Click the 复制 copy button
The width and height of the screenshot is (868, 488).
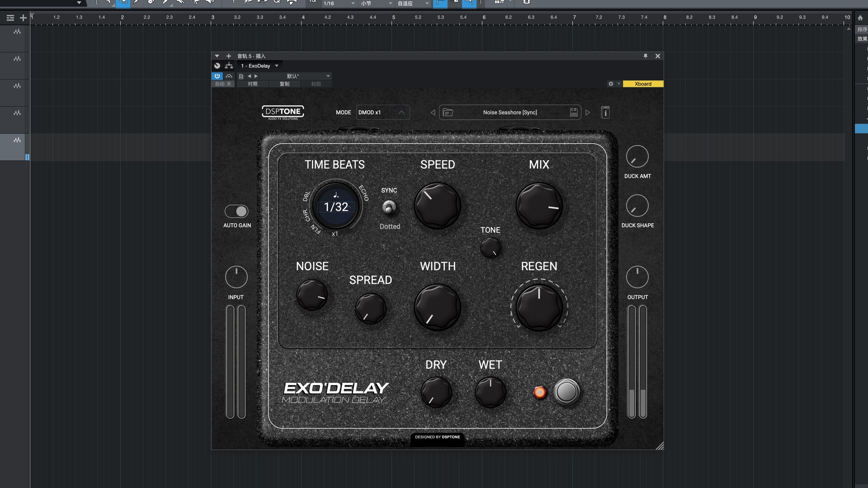(x=284, y=84)
